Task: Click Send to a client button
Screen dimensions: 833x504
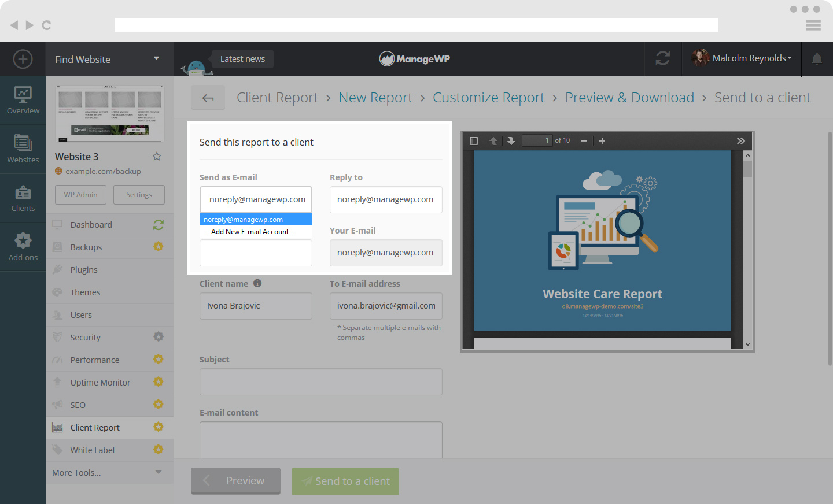Action: point(345,481)
